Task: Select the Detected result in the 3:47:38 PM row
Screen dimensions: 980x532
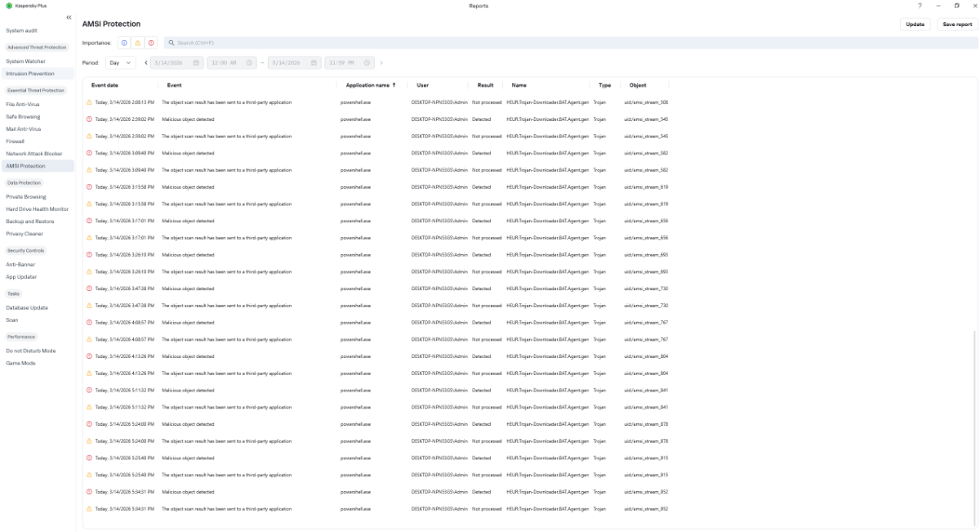Action: click(x=482, y=288)
